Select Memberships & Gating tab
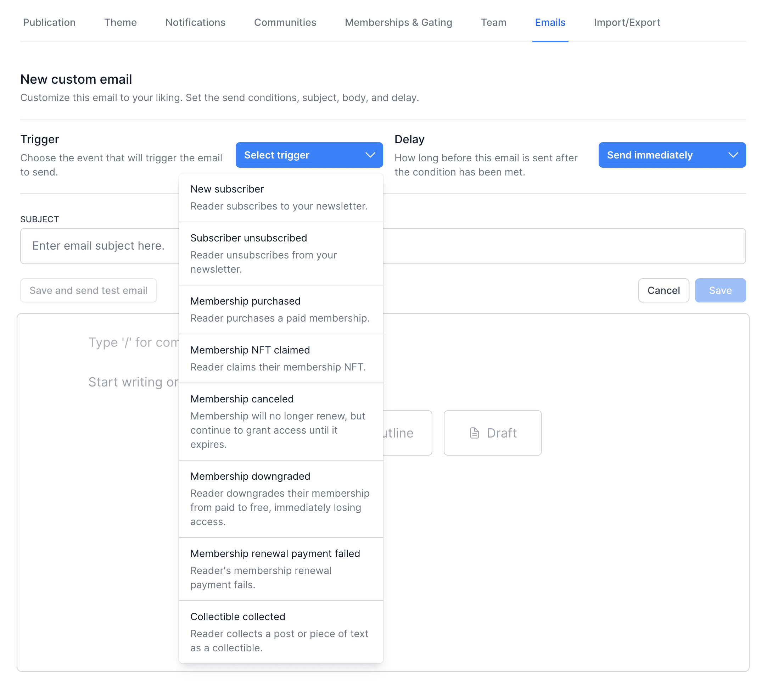This screenshot has width=784, height=696. [398, 23]
